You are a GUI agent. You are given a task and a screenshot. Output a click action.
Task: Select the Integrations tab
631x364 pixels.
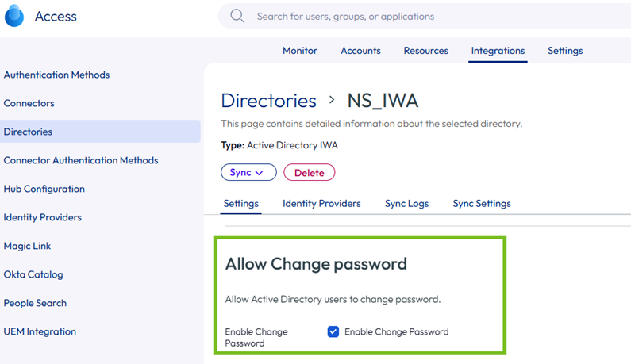click(x=498, y=51)
